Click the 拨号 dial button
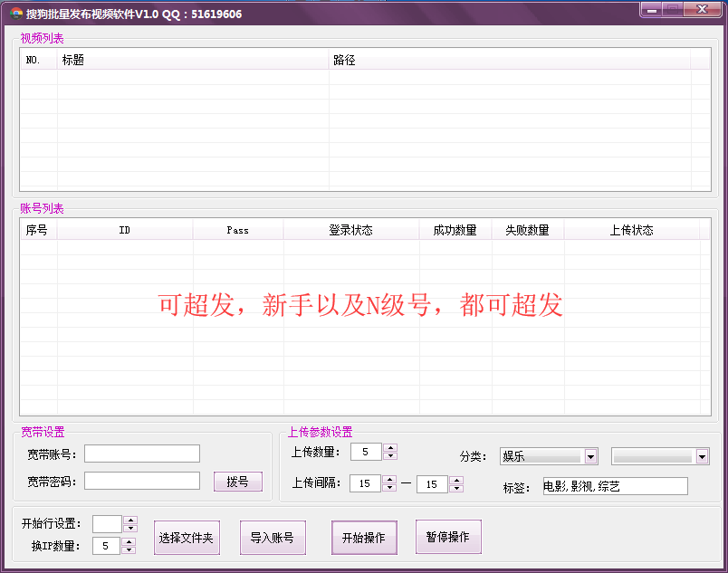Viewport: 728px width, 573px height. pos(238,482)
